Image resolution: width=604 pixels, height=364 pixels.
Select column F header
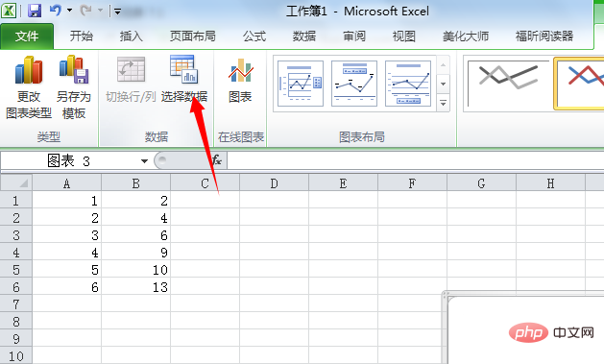[413, 183]
